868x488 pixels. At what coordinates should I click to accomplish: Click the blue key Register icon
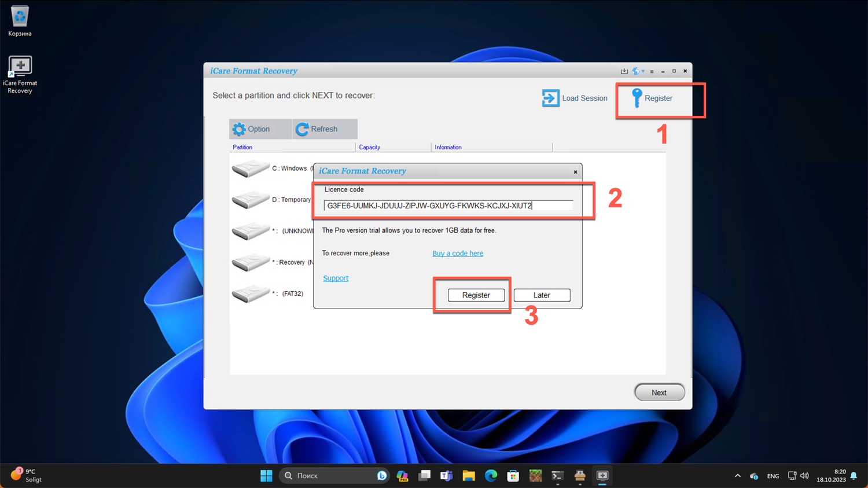637,98
